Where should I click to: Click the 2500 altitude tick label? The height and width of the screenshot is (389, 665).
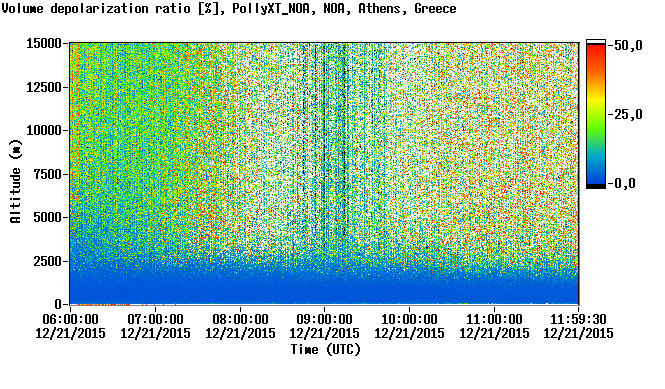point(47,261)
